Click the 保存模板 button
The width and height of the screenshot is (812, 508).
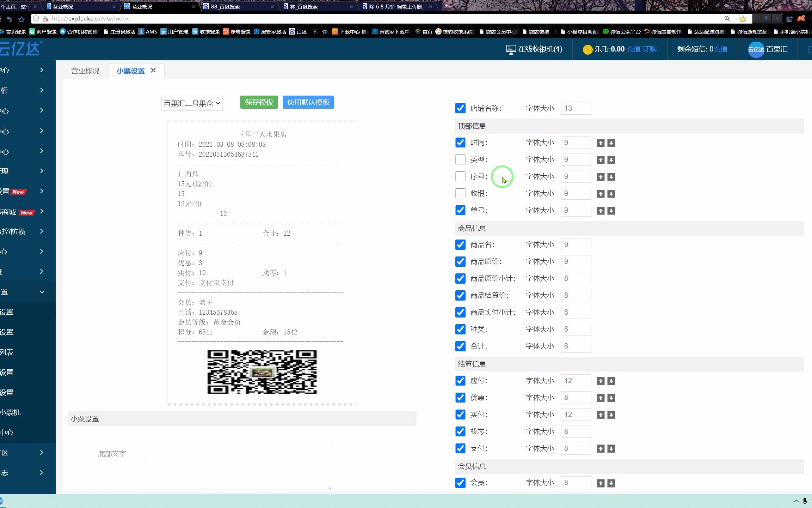tap(258, 102)
